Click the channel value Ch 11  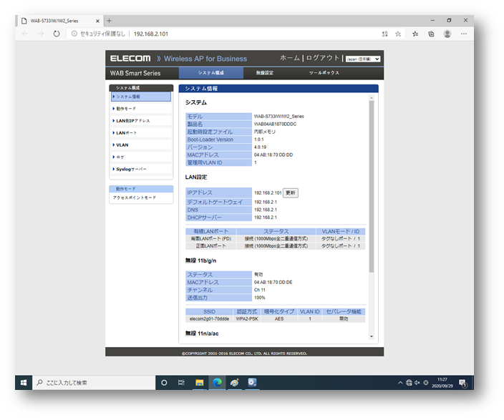pyautogui.click(x=260, y=290)
